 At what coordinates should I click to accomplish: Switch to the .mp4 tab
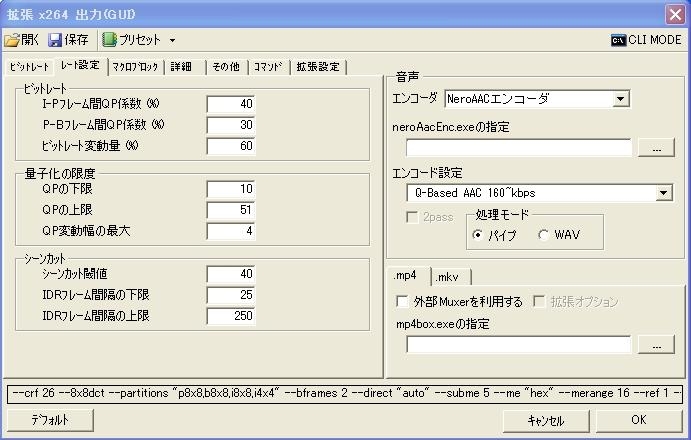(x=408, y=276)
